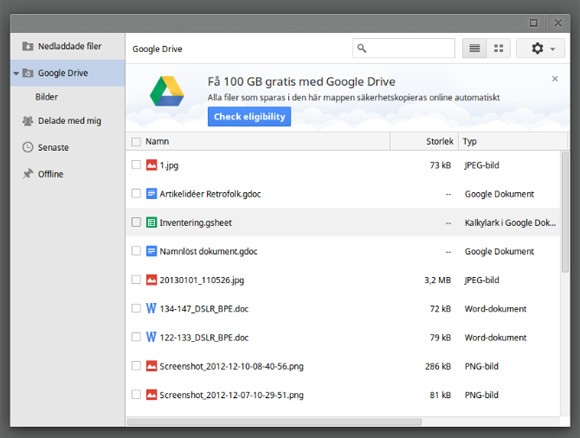The width and height of the screenshot is (580, 438).
Task: Select the file name Artikelidéer Retrofolk.gdoc
Action: [x=210, y=194]
